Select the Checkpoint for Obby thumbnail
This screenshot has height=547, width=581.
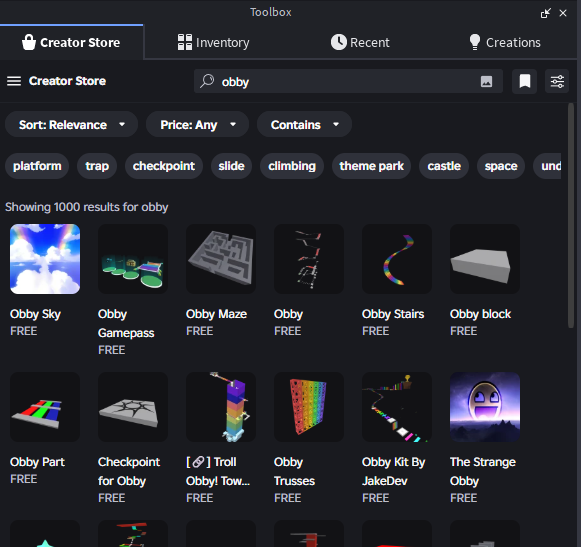pos(133,407)
